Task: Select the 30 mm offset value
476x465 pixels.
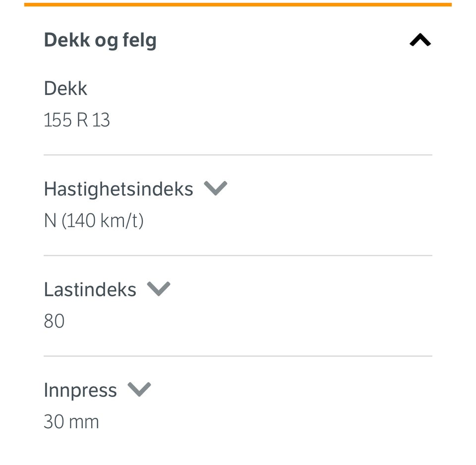Action: click(71, 422)
